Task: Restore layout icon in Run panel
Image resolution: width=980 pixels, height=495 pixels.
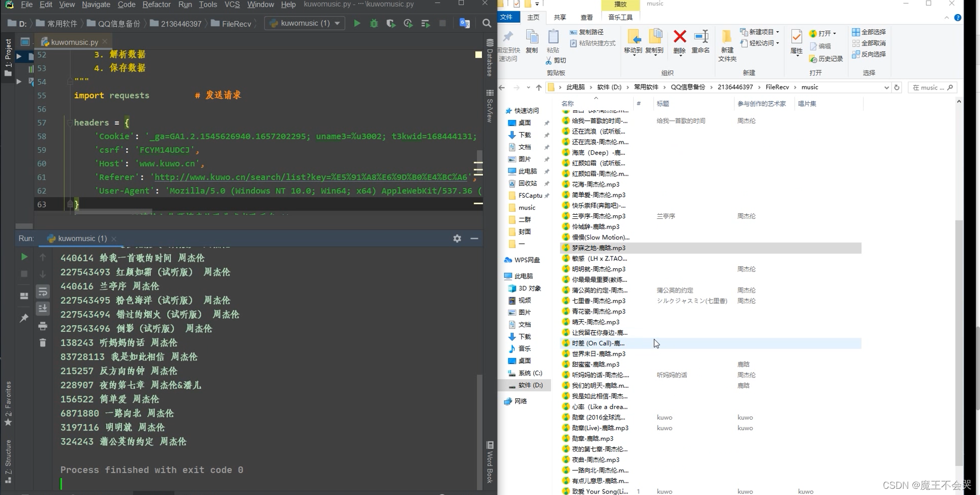Action: click(x=24, y=296)
